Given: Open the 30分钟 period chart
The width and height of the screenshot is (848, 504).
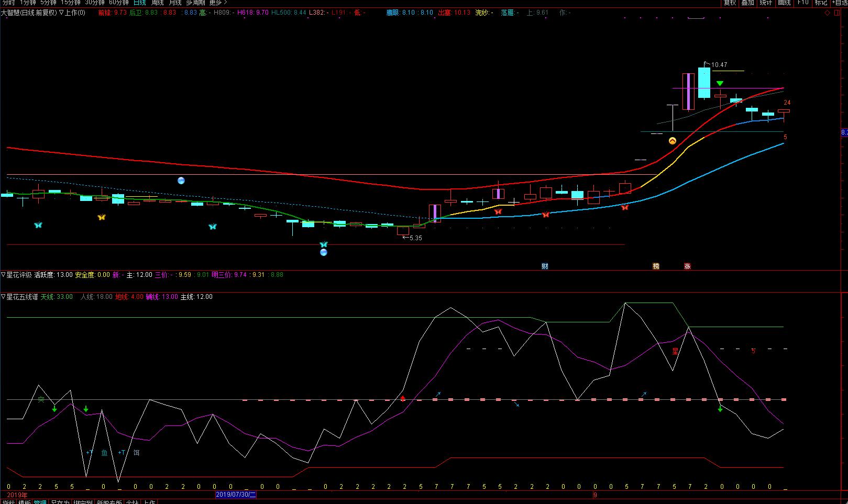Looking at the screenshot, I should click(95, 2).
